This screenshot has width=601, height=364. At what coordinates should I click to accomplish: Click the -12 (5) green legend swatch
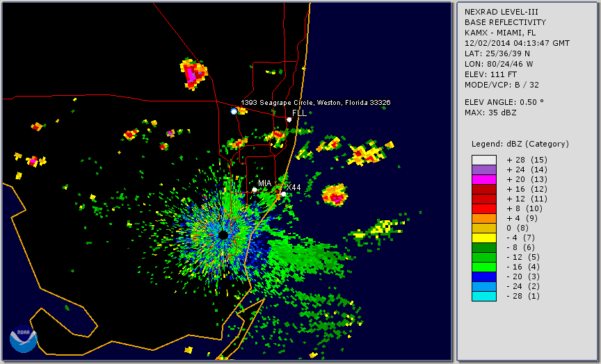[x=484, y=257]
